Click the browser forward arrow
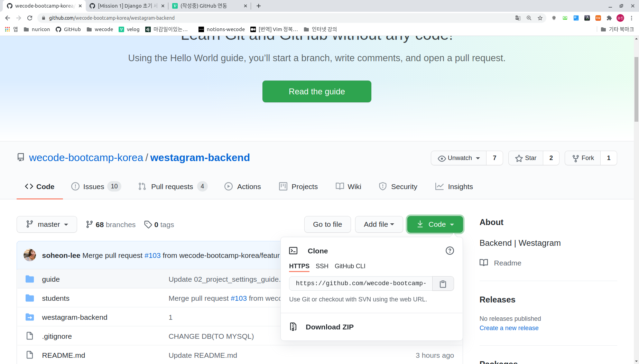 [19, 18]
